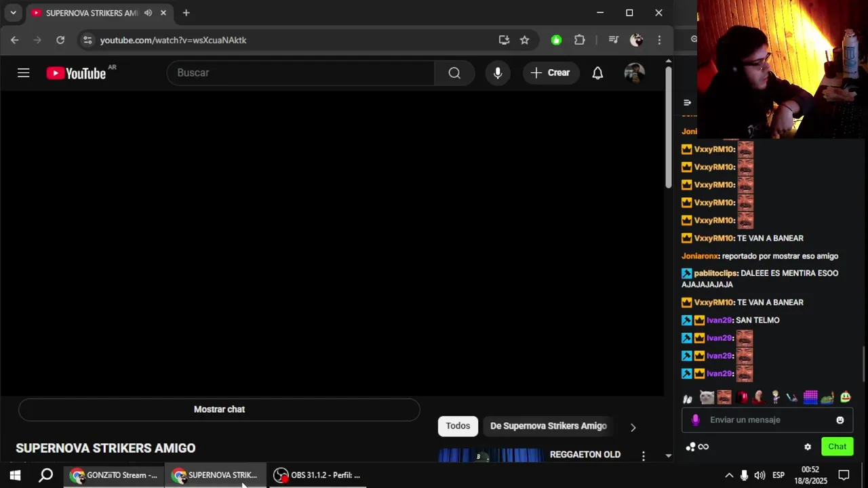Screen dimensions: 868x488
Task: Show hidden tray icons chevron
Action: 729,475
